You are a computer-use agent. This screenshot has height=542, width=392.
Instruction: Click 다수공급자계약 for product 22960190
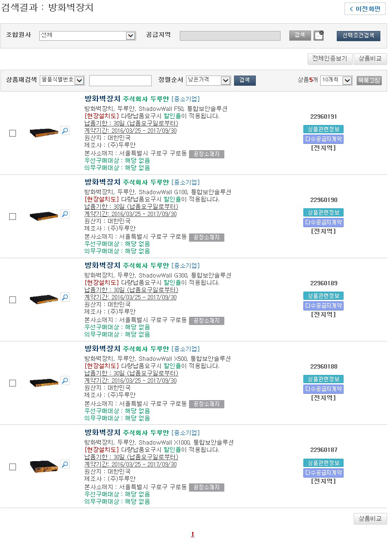tap(323, 222)
